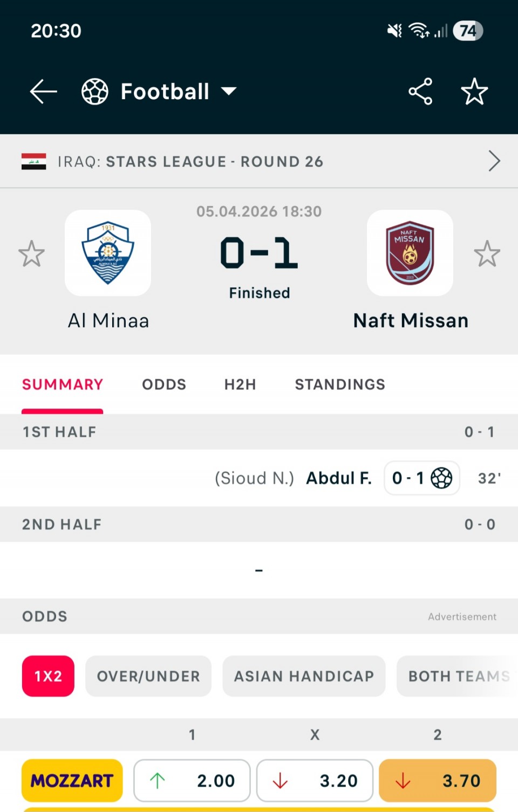Tap the Iraq flag icon

33,161
